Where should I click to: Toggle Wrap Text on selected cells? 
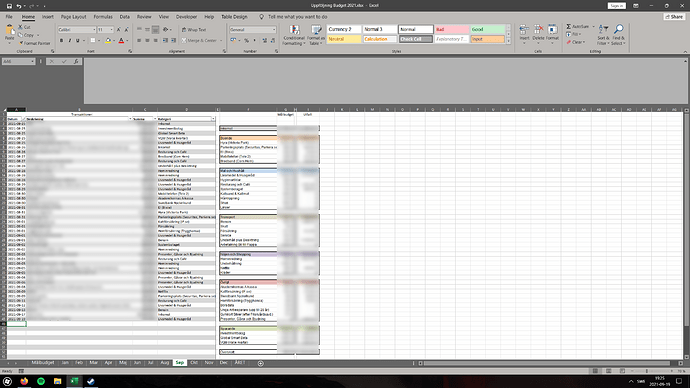(194, 29)
